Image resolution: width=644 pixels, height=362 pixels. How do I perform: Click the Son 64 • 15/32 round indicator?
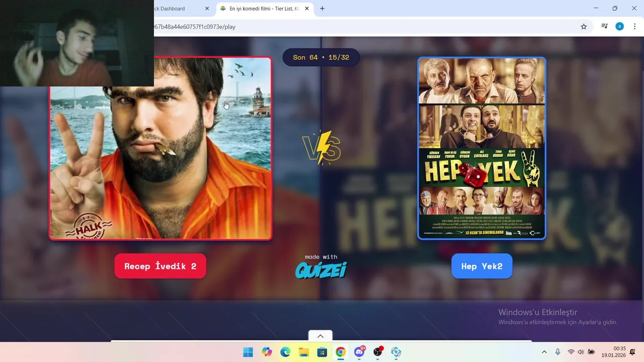click(321, 57)
